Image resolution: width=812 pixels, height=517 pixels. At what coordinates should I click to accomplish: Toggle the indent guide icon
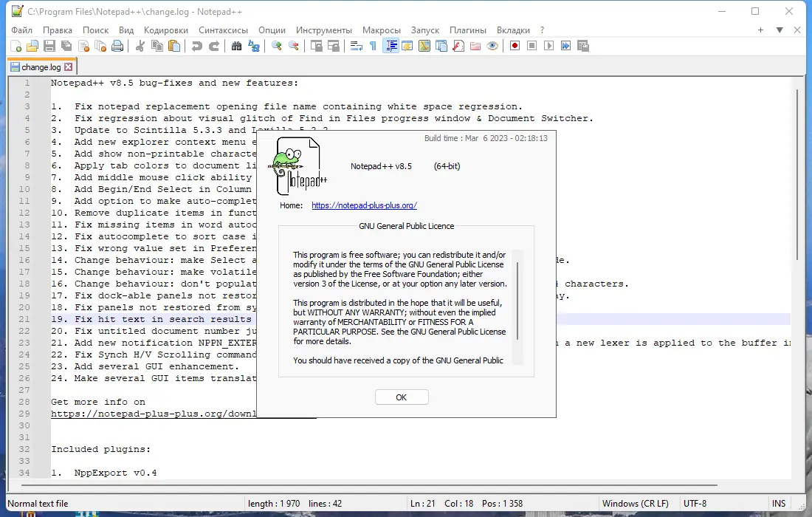point(391,46)
